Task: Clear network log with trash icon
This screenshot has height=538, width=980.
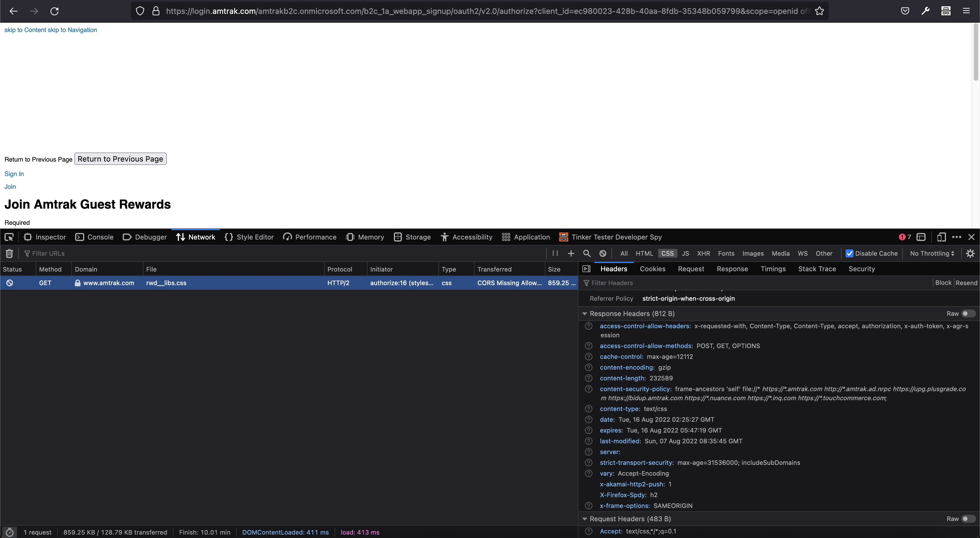Action: [x=10, y=253]
